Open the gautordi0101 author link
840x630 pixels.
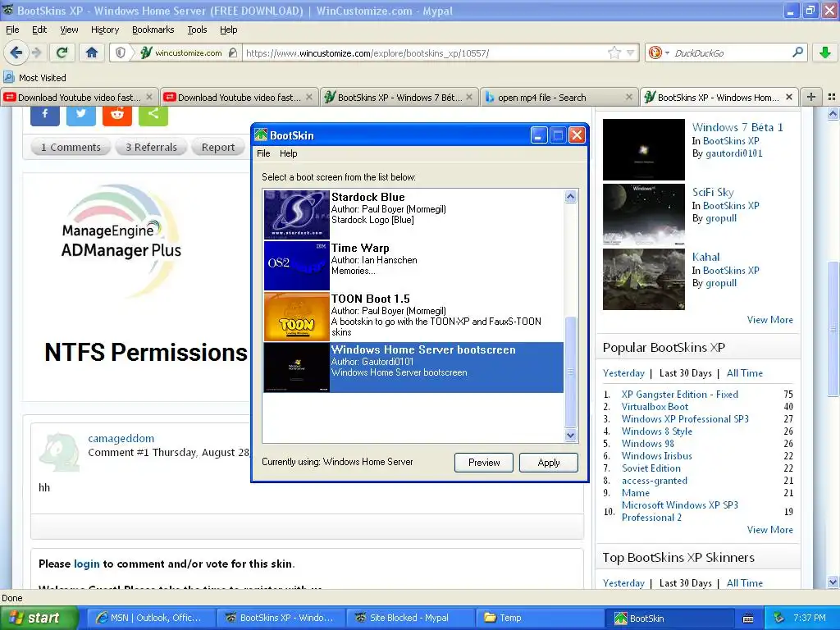pos(733,153)
